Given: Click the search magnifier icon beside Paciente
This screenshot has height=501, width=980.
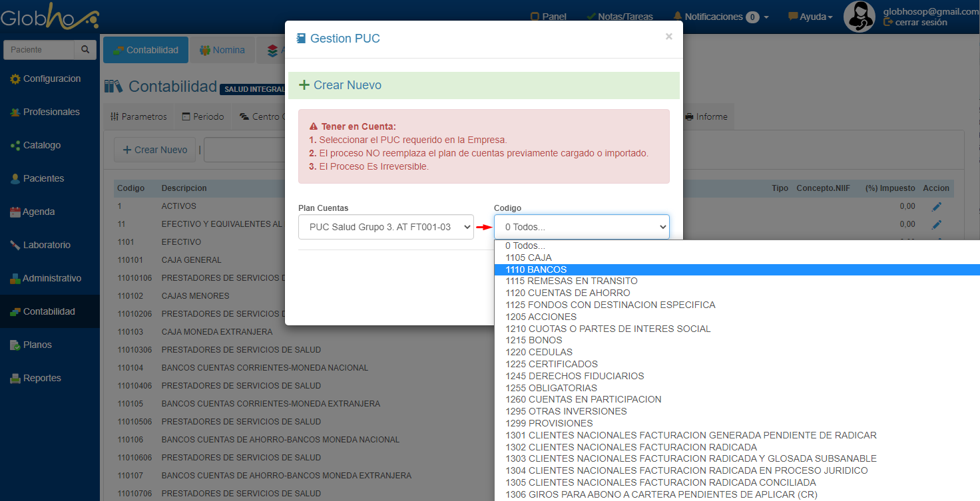Looking at the screenshot, I should (85, 50).
